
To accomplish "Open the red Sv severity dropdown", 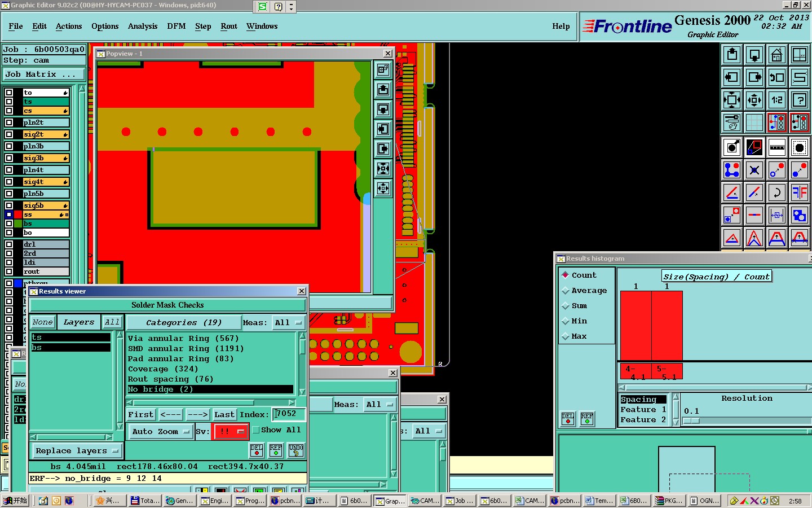I will coord(231,432).
